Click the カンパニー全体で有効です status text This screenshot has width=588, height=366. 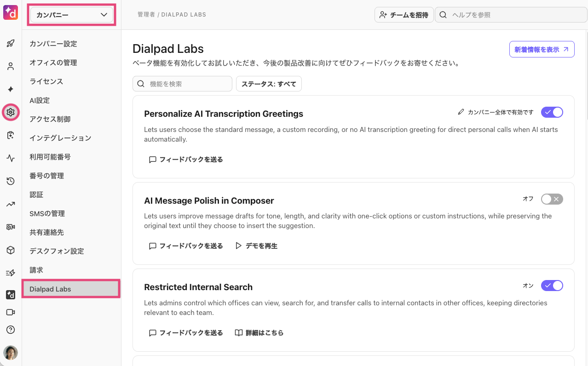tap(501, 112)
